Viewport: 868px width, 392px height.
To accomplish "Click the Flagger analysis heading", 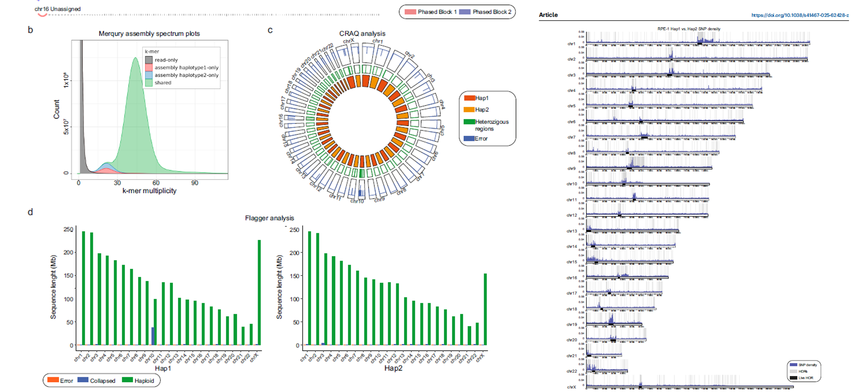I will click(x=269, y=218).
